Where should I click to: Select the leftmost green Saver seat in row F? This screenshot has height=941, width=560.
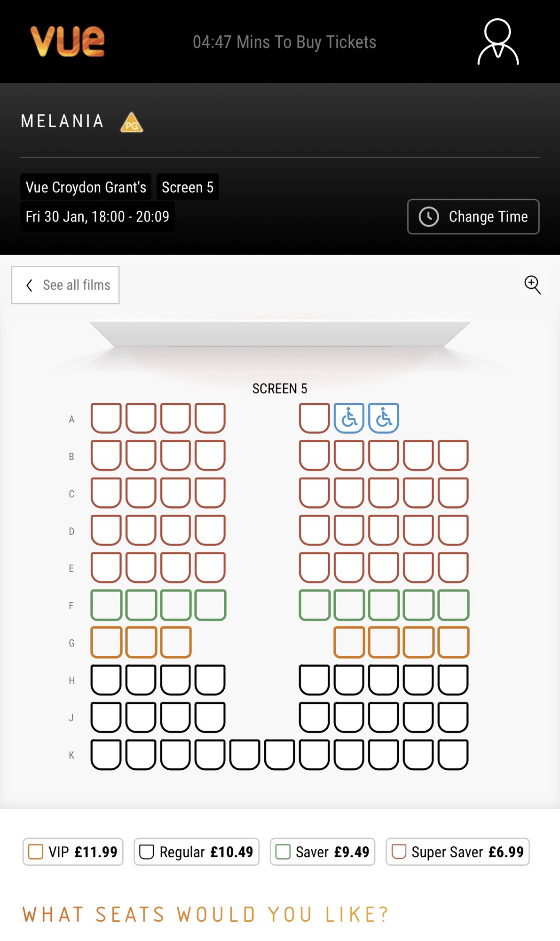pos(106,605)
